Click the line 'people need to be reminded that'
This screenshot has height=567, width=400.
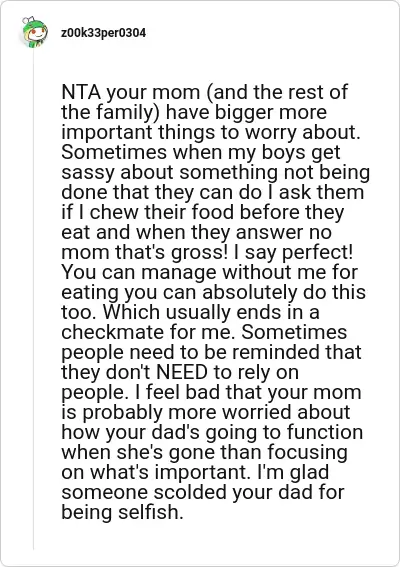coord(212,352)
